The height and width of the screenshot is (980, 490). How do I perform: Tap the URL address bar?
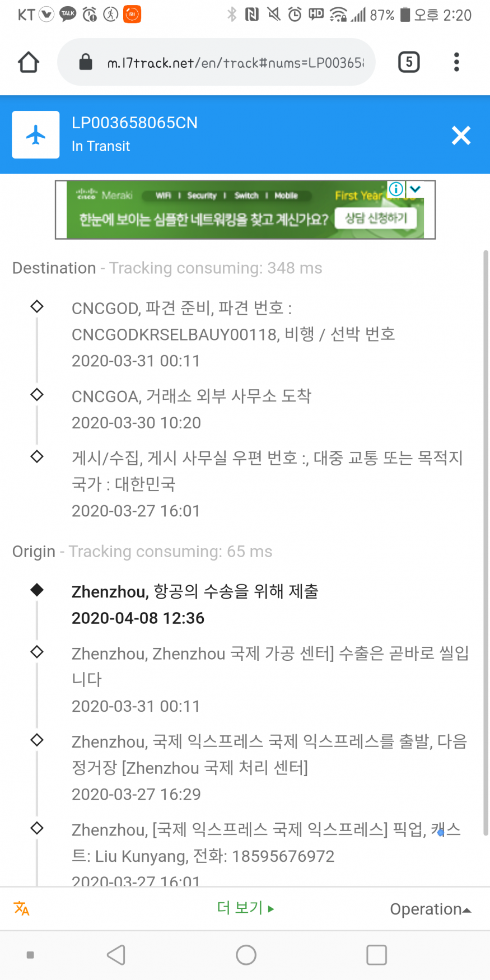coord(235,63)
